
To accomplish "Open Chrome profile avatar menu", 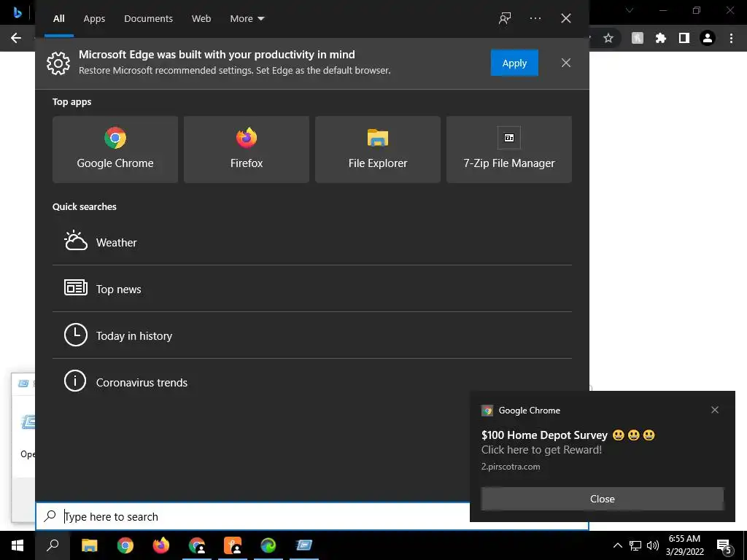I will (708, 38).
